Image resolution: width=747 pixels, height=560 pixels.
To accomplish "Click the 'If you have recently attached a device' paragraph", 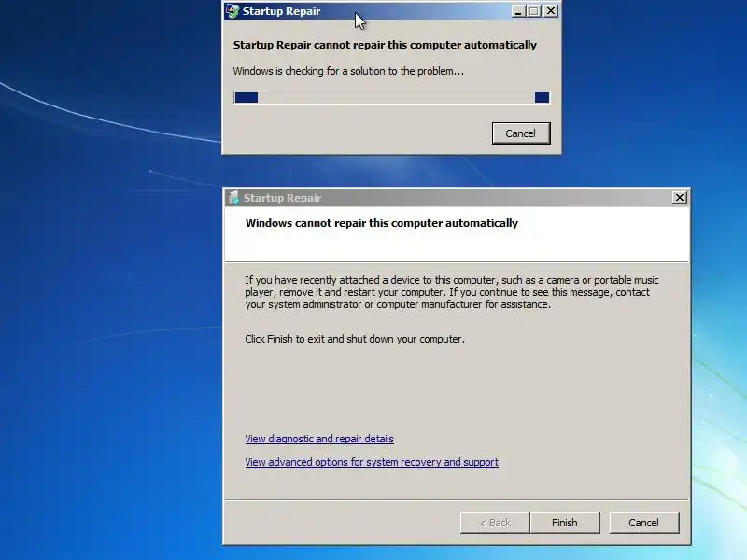I will 452,292.
